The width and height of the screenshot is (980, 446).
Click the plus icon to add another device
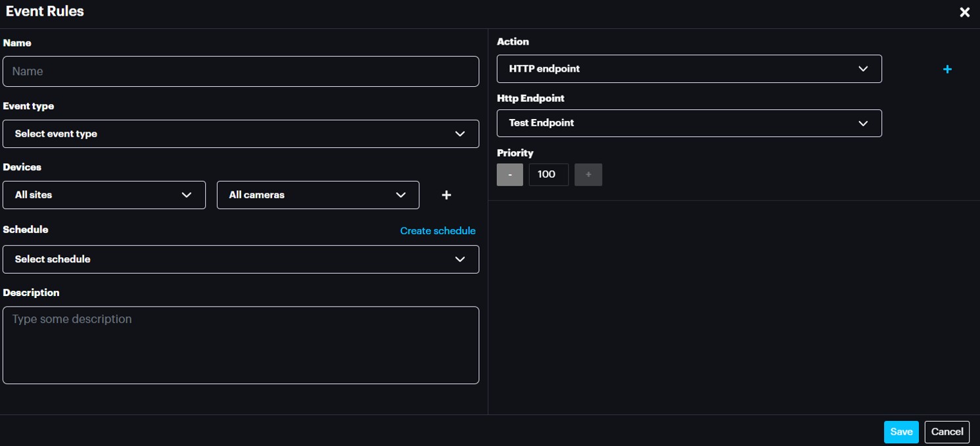tap(446, 195)
